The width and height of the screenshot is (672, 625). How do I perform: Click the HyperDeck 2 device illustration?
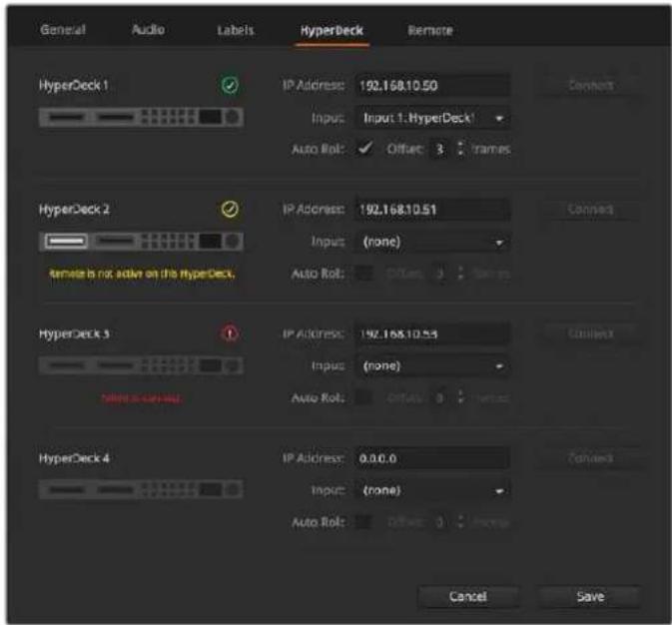[142, 242]
